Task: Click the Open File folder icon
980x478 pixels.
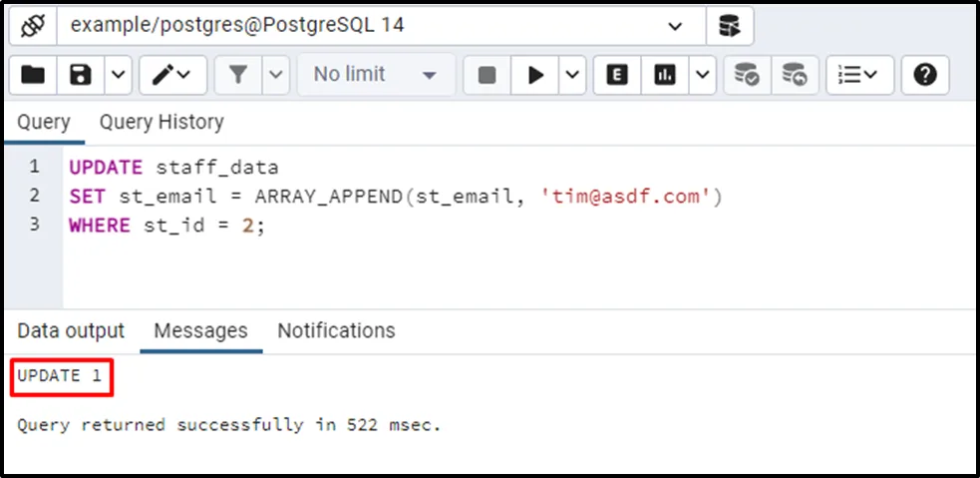Action: [33, 75]
